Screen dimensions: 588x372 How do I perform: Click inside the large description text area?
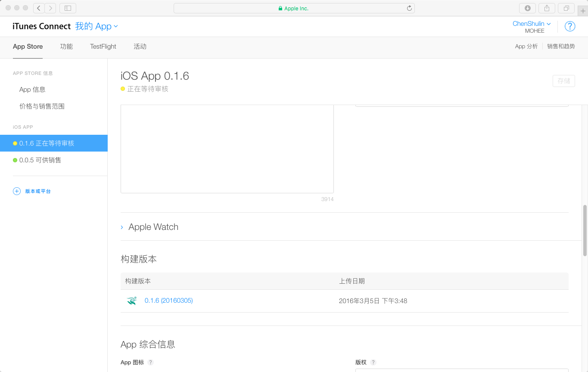pyautogui.click(x=227, y=149)
